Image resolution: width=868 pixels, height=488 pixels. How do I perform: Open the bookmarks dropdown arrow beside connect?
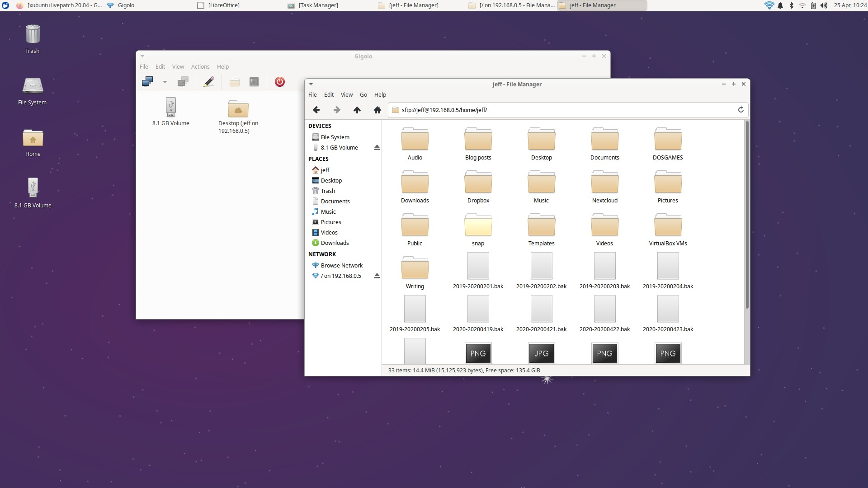165,82
